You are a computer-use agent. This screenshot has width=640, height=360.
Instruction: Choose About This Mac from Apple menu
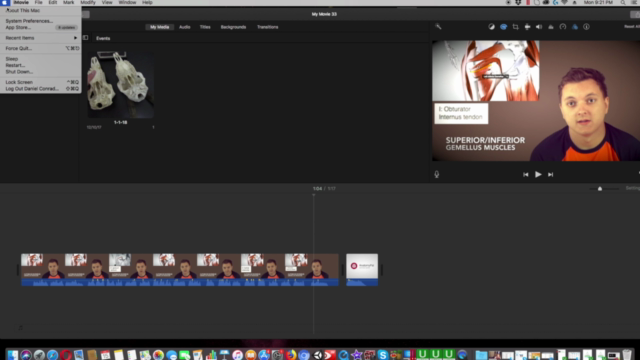[40, 11]
